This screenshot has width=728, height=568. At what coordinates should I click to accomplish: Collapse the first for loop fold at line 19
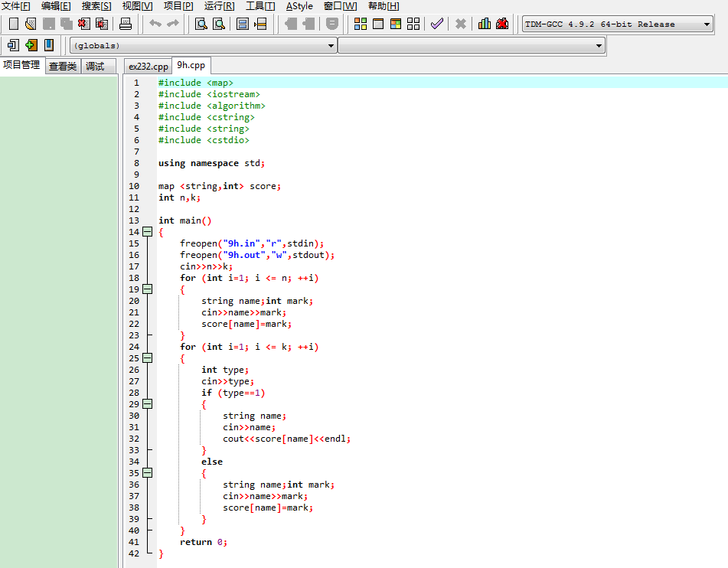click(x=147, y=289)
